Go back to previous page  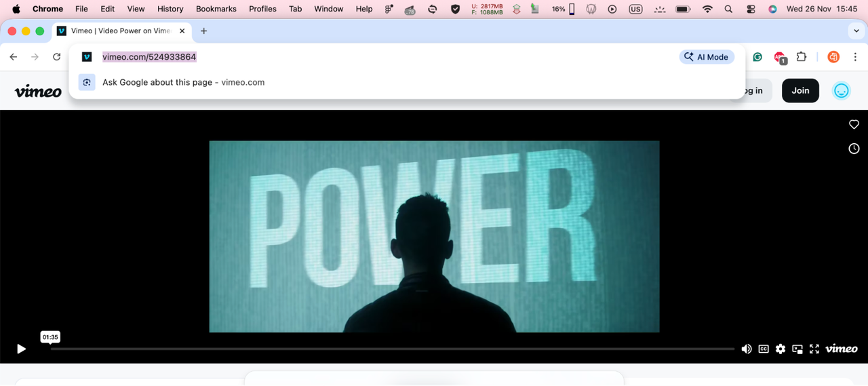click(x=14, y=57)
